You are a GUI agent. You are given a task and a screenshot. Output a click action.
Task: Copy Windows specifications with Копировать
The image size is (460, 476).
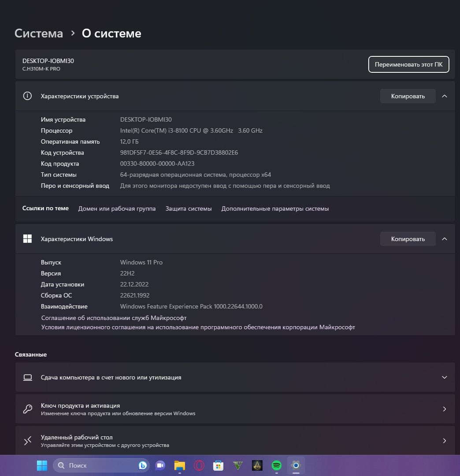pyautogui.click(x=408, y=239)
